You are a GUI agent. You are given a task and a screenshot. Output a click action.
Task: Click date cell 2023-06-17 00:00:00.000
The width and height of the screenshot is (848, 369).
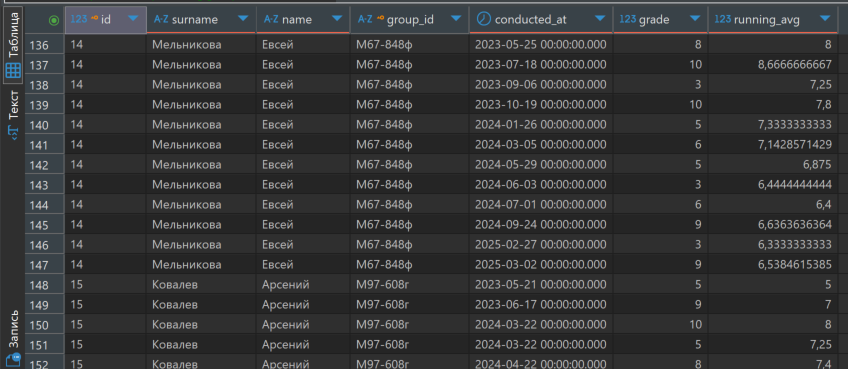pos(541,305)
